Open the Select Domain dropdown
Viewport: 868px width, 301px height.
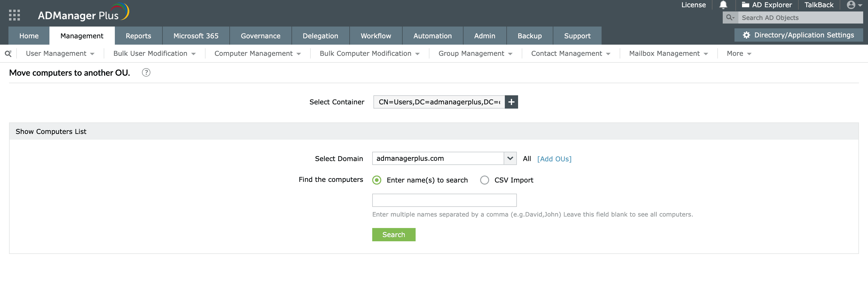coord(510,158)
